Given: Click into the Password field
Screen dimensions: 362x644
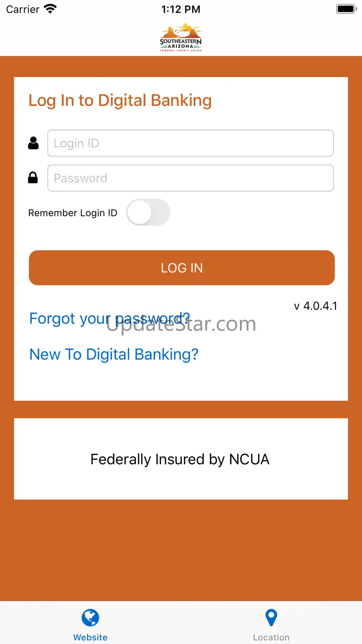Looking at the screenshot, I should [x=190, y=178].
